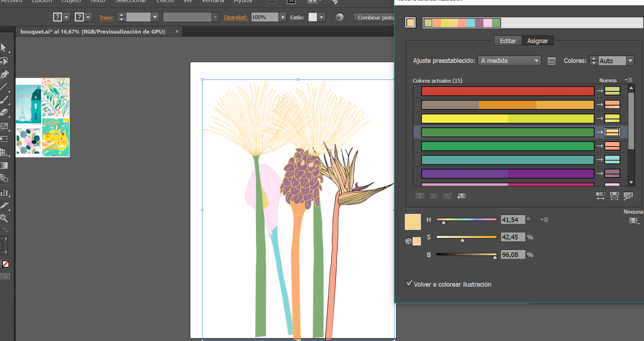Image resolution: width=644 pixels, height=341 pixels.
Task: Click the Opacidad label link
Action: (x=236, y=17)
